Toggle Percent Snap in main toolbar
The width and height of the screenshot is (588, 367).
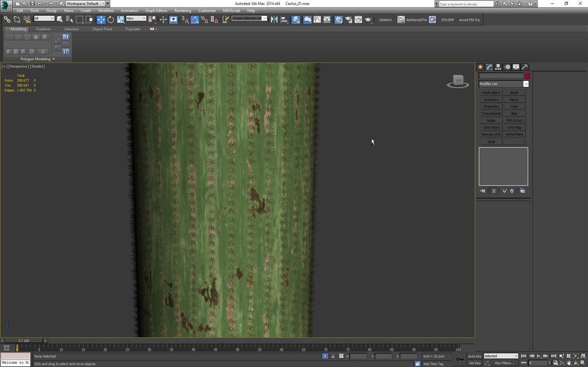tap(204, 19)
